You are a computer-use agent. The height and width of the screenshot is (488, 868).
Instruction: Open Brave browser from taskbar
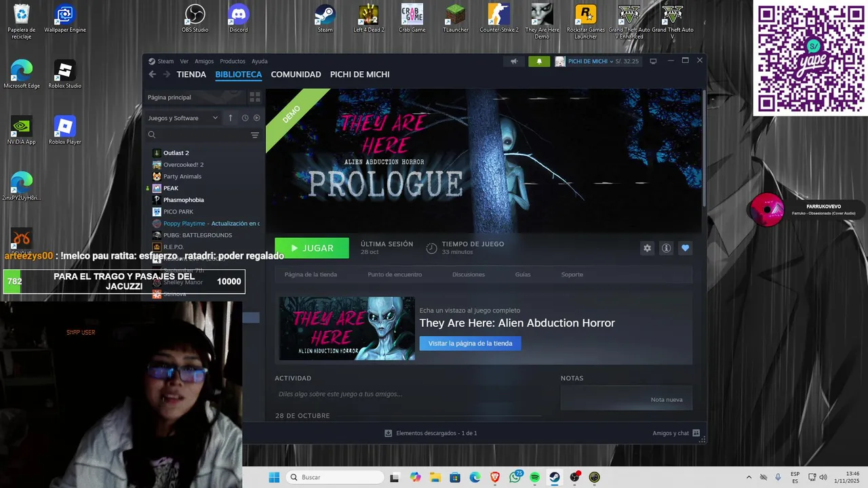(495, 477)
